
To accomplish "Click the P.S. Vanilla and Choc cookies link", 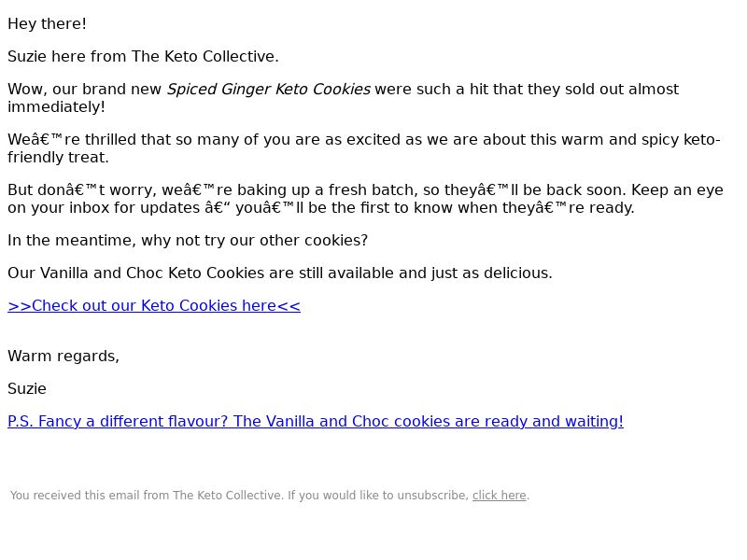I will (315, 422).
